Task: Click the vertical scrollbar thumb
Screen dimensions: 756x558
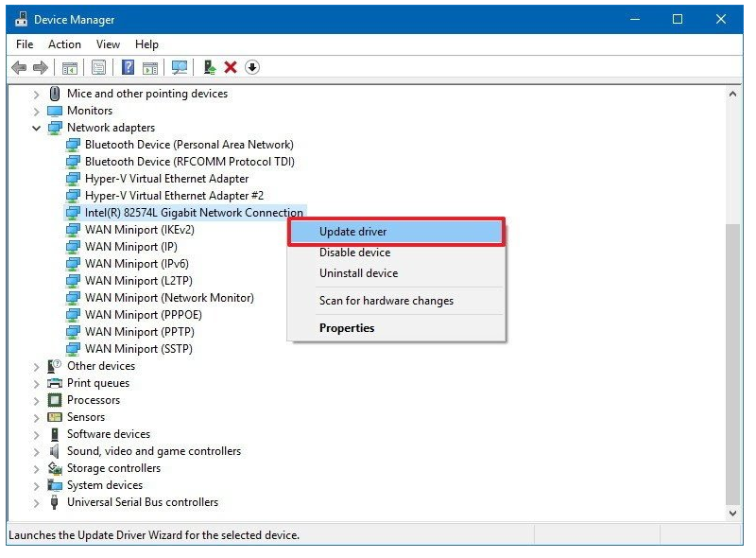Action: pos(733,364)
